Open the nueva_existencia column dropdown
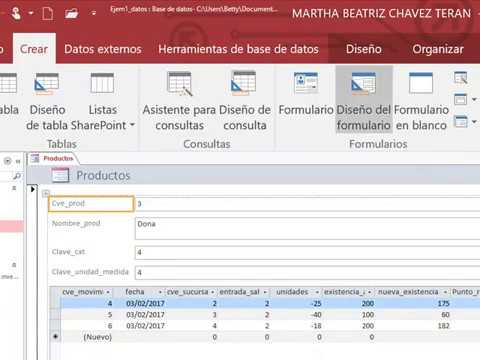 point(445,292)
